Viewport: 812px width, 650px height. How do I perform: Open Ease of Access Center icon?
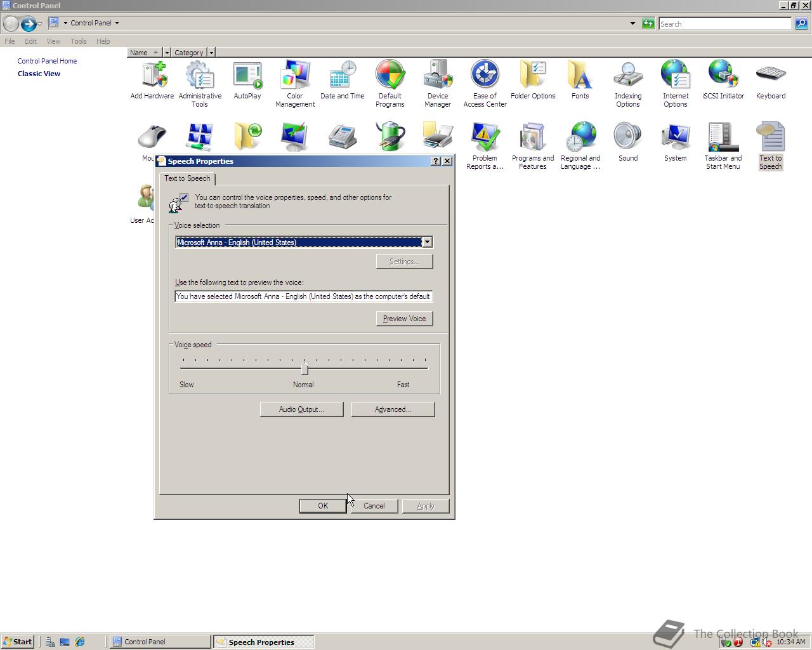tap(485, 84)
